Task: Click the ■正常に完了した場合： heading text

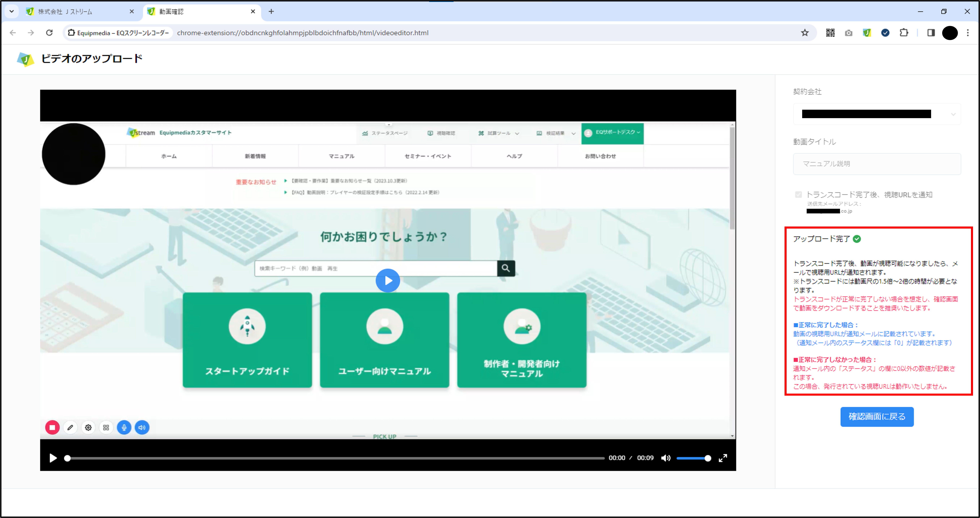Action: click(x=826, y=325)
